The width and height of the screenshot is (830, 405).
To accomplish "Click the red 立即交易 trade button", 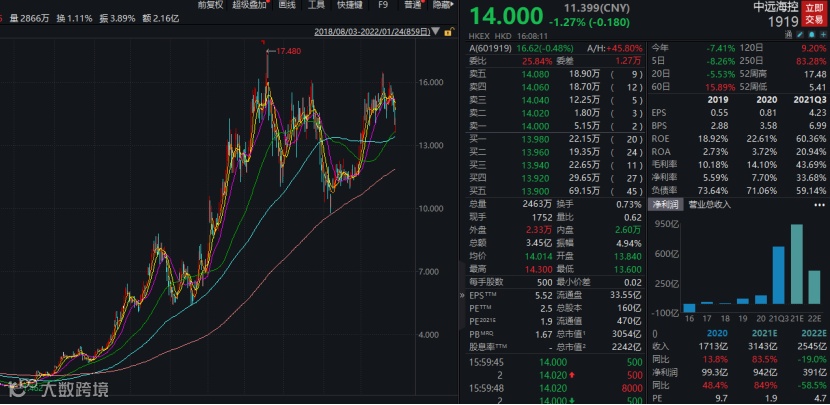I will click(814, 14).
